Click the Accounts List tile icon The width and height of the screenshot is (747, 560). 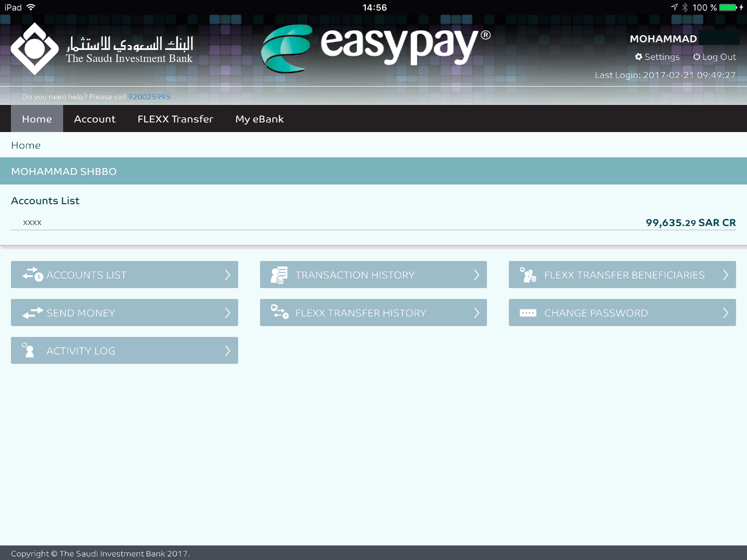33,274
